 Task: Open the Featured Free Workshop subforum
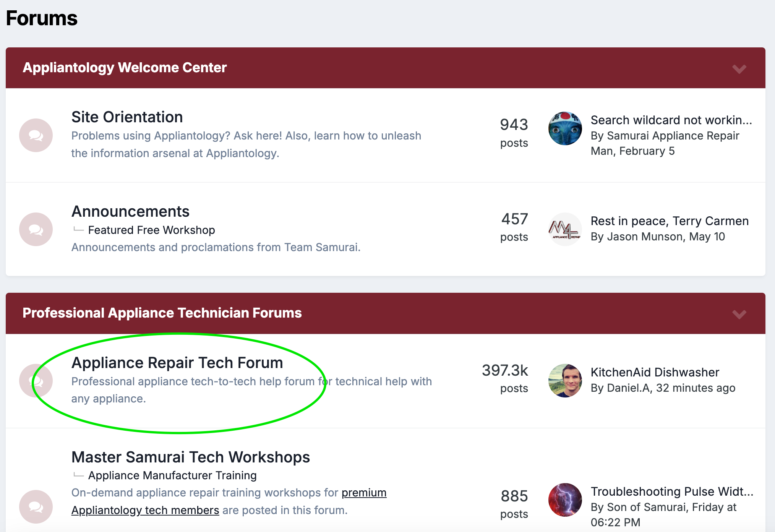click(152, 230)
